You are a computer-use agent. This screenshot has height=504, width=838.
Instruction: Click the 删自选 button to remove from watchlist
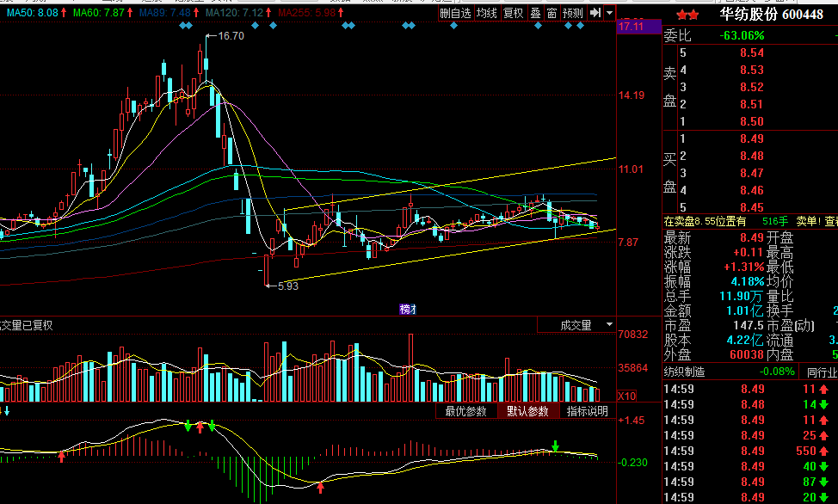point(455,13)
